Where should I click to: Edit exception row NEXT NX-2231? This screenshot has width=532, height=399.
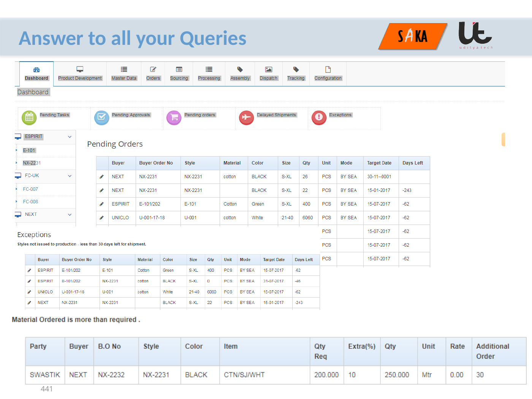29,303
